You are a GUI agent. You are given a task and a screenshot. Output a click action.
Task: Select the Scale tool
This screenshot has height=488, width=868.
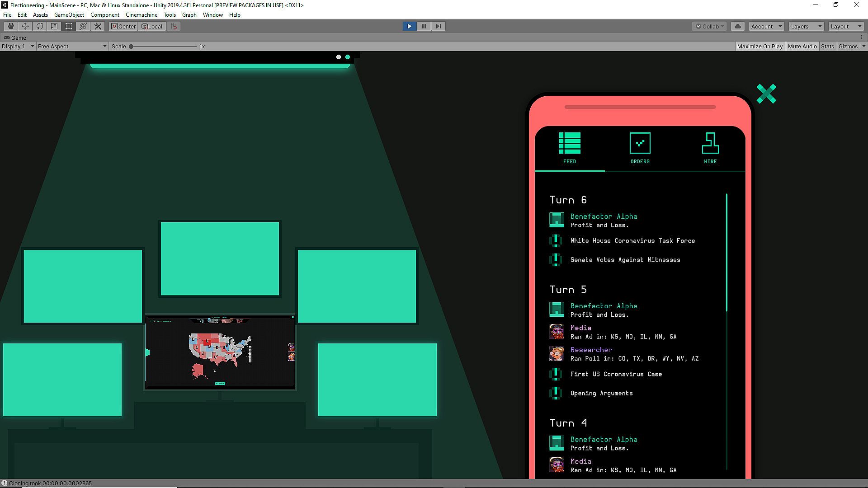pos(54,26)
